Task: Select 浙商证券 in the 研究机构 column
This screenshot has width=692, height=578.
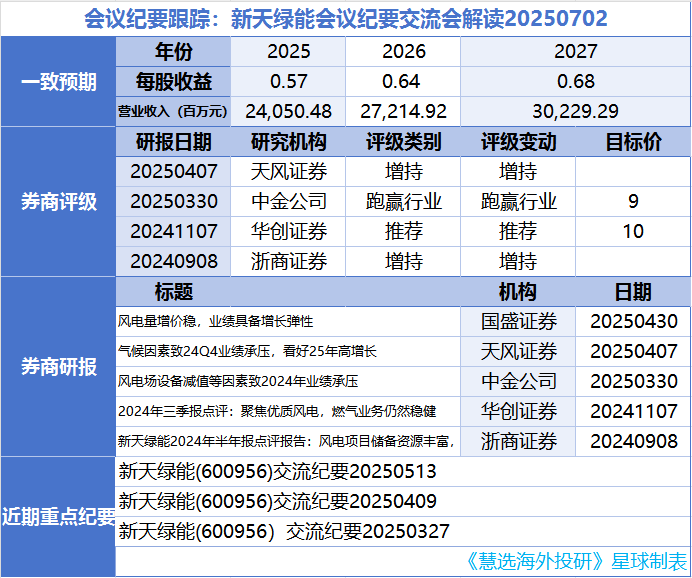Action: coord(289,261)
